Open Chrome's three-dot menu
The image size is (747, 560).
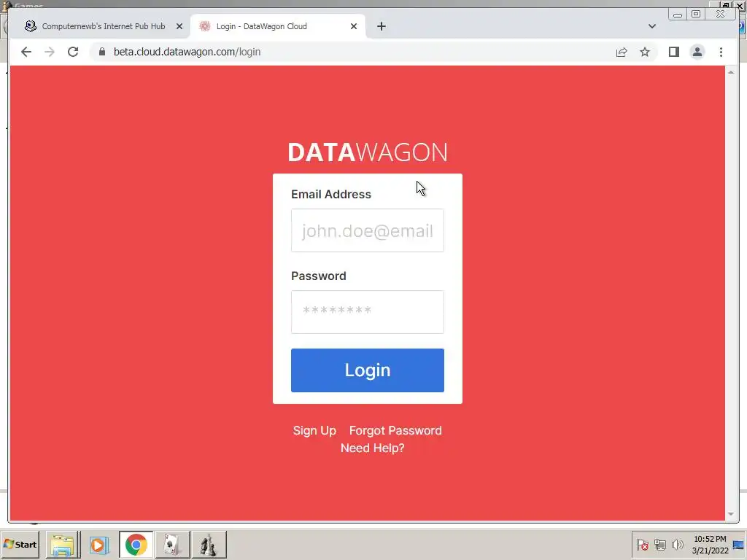(x=721, y=52)
